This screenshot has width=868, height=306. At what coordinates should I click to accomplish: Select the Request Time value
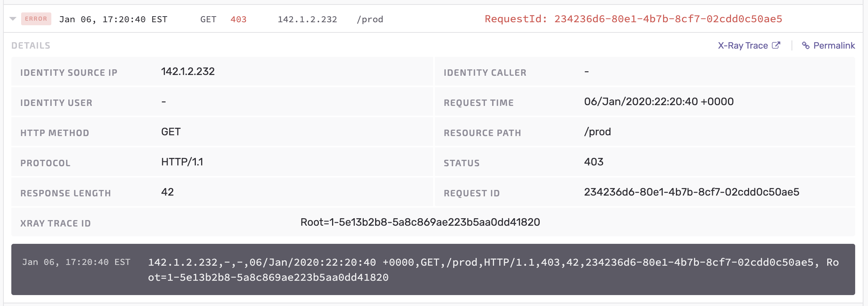click(x=659, y=102)
